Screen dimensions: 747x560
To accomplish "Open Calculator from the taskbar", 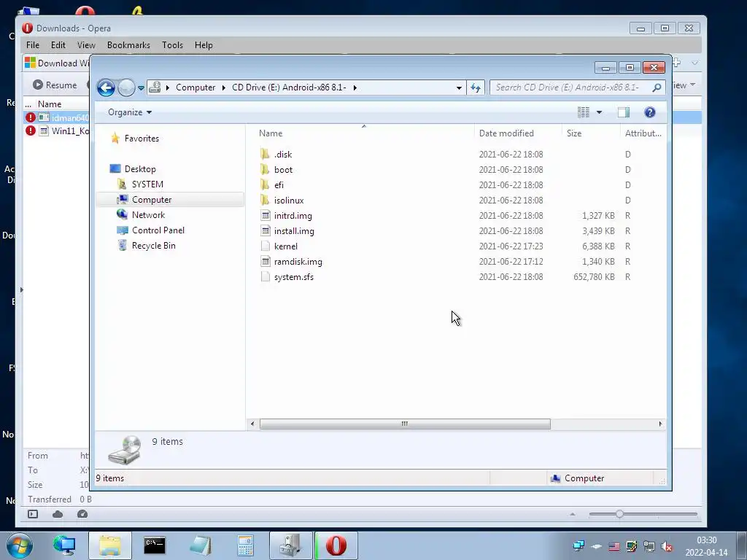I will (x=245, y=545).
